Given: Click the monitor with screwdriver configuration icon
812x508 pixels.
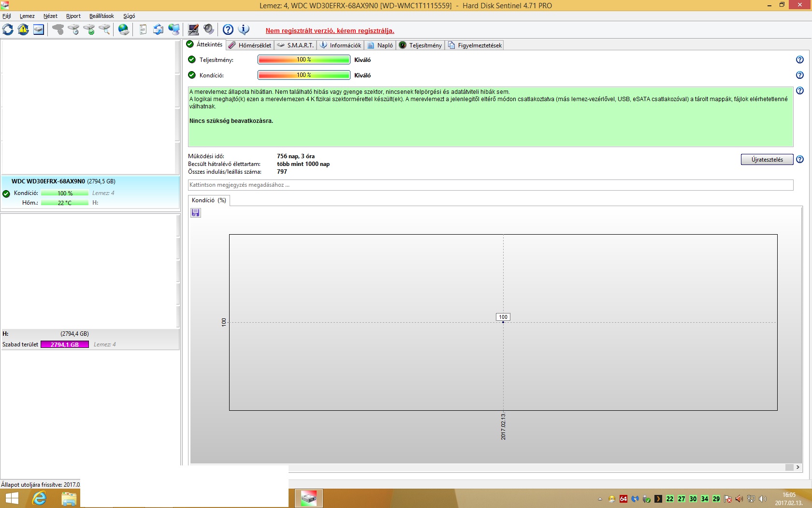Looking at the screenshot, I should pyautogui.click(x=193, y=30).
